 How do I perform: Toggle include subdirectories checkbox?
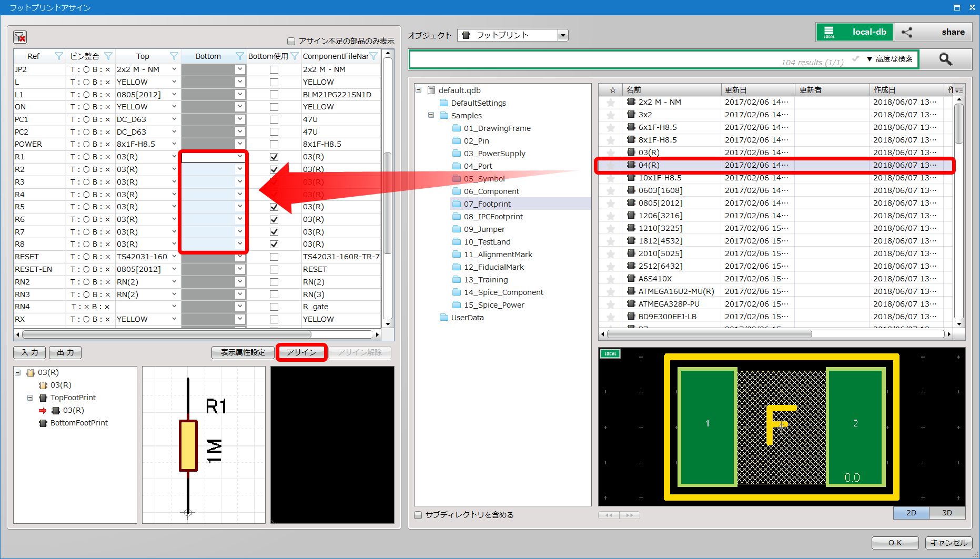coord(418,515)
